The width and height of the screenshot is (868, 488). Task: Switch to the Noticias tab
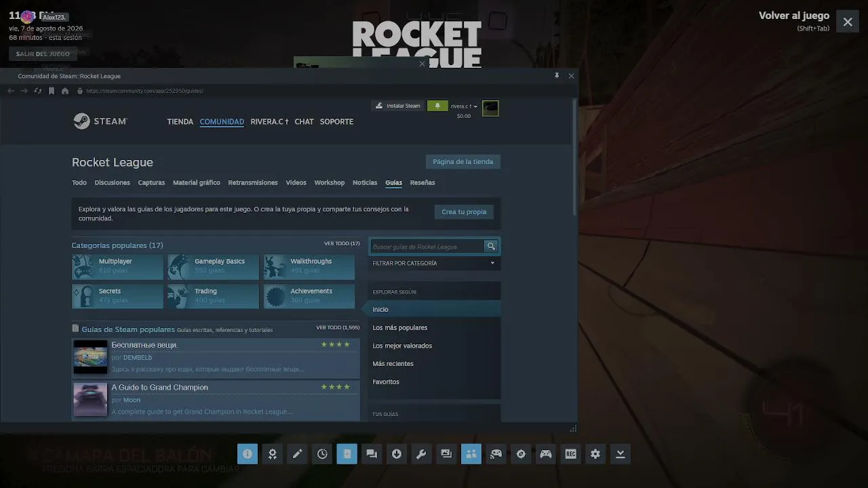365,183
